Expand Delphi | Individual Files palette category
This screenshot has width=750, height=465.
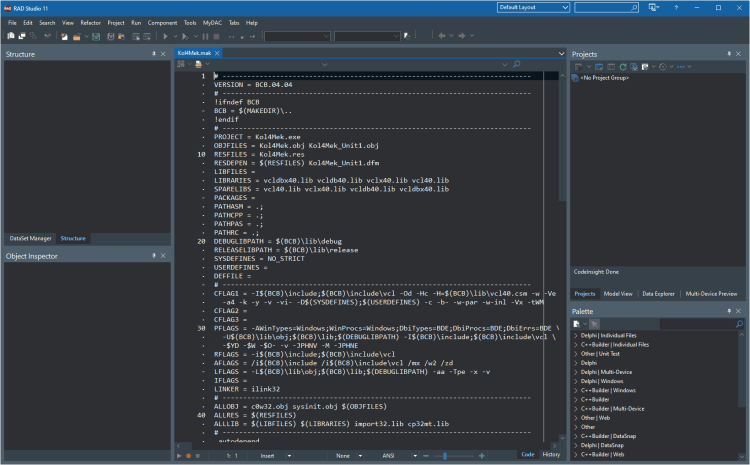(576, 335)
